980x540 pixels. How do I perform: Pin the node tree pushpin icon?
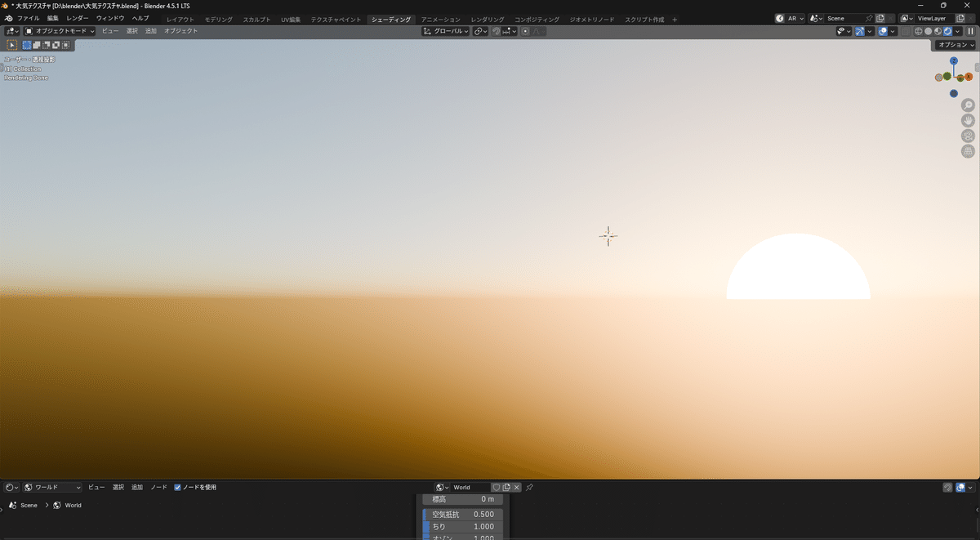click(x=529, y=488)
